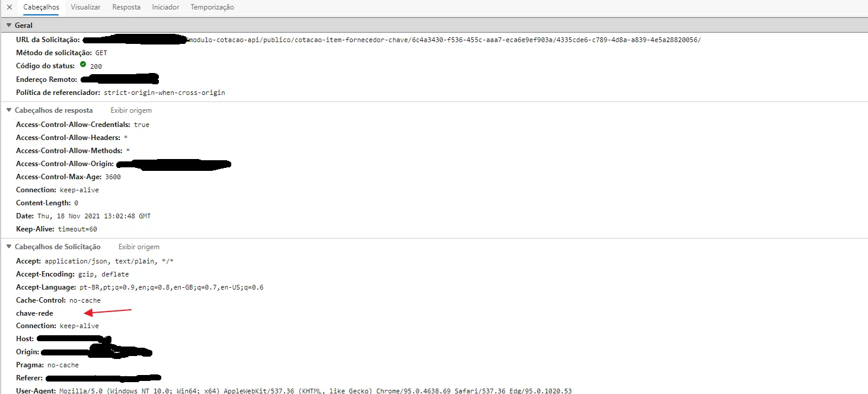This screenshot has width=868, height=394.
Task: Click the User-Agent header value
Action: [315, 390]
